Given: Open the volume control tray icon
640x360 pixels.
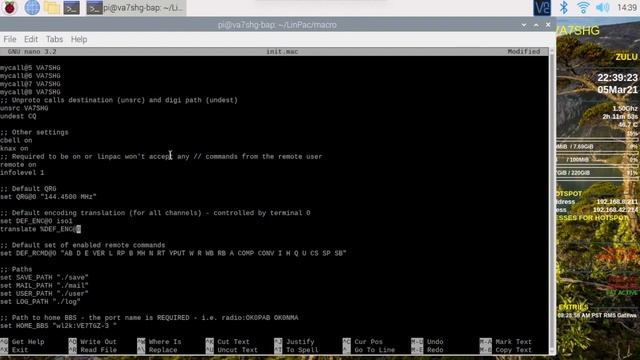Looking at the screenshot, I should [603, 7].
